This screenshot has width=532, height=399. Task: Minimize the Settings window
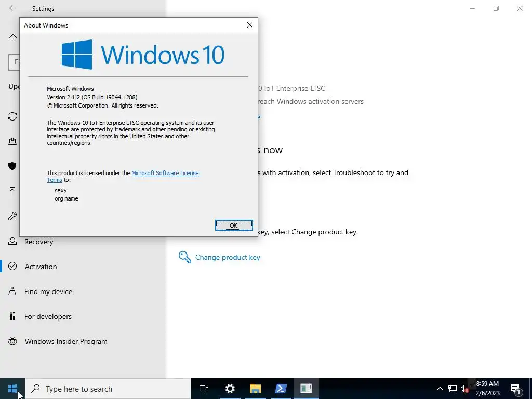(x=472, y=8)
